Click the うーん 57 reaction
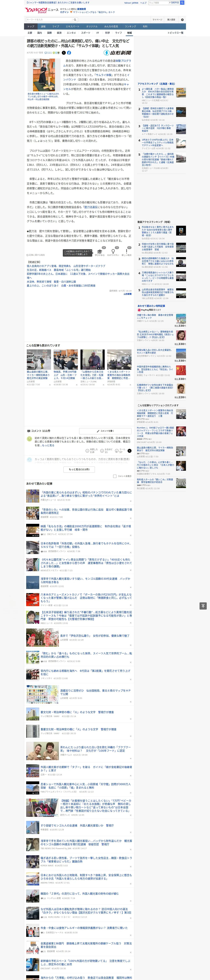 coord(120,450)
